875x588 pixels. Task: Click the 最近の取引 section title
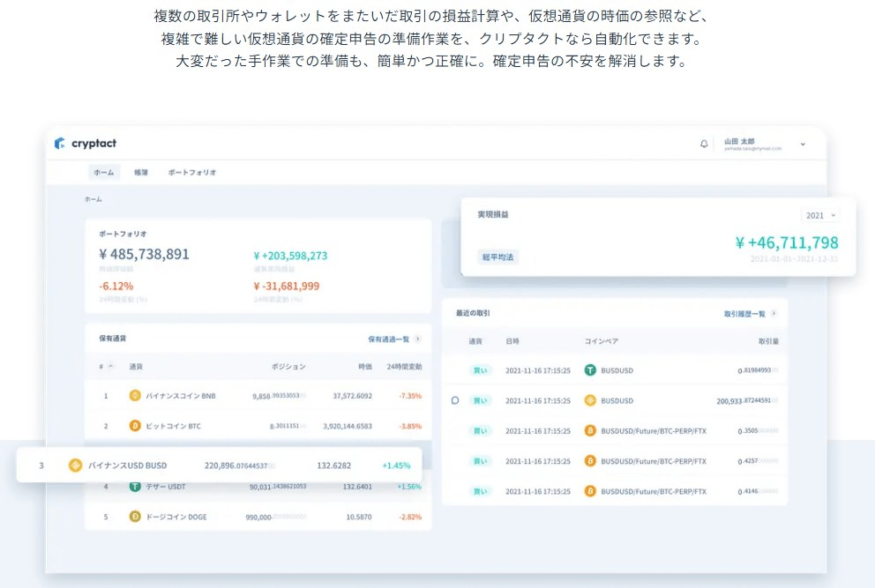tap(473, 313)
